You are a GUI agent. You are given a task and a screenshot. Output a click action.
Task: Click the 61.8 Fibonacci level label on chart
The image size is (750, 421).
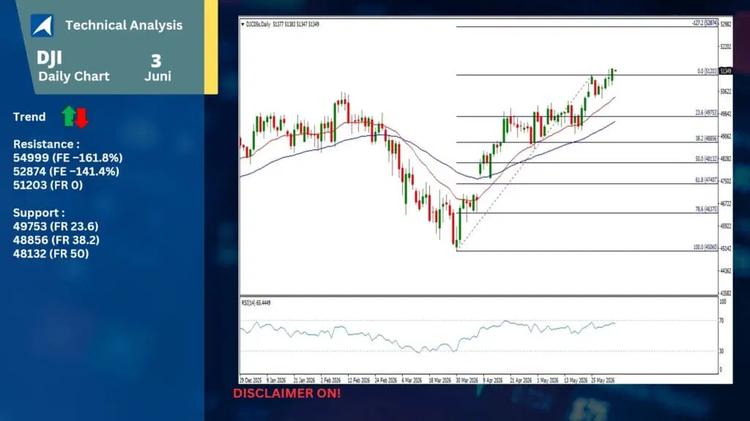[x=706, y=180]
